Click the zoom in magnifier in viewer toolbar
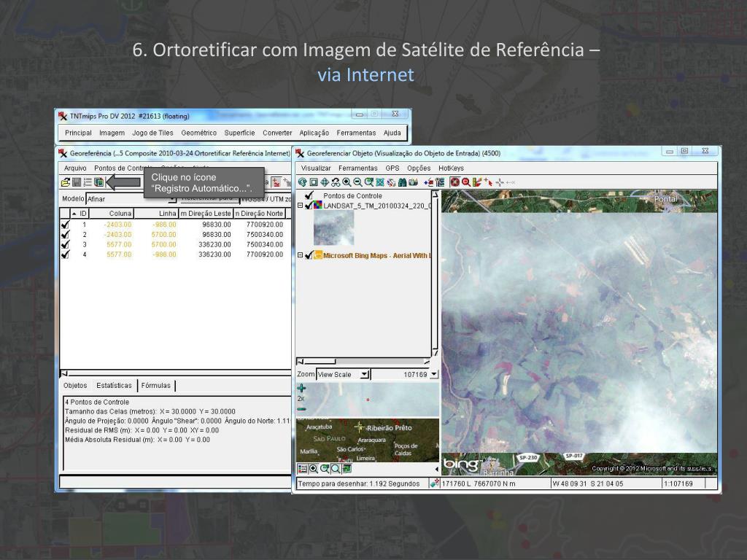The image size is (747, 560). (347, 182)
